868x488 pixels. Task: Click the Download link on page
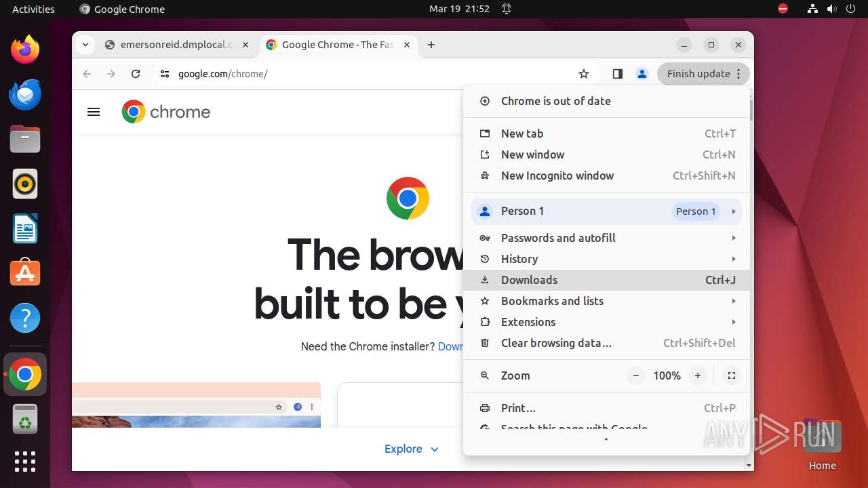(x=450, y=346)
